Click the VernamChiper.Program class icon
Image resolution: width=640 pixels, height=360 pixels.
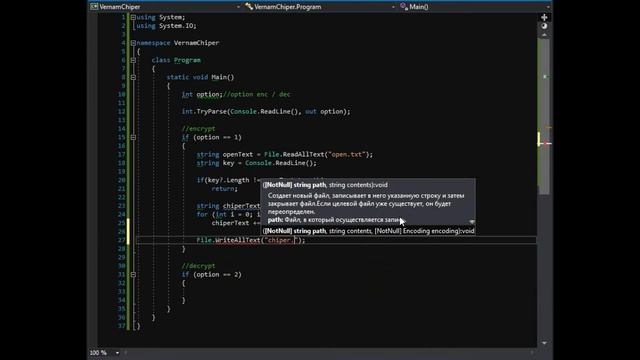click(x=249, y=7)
